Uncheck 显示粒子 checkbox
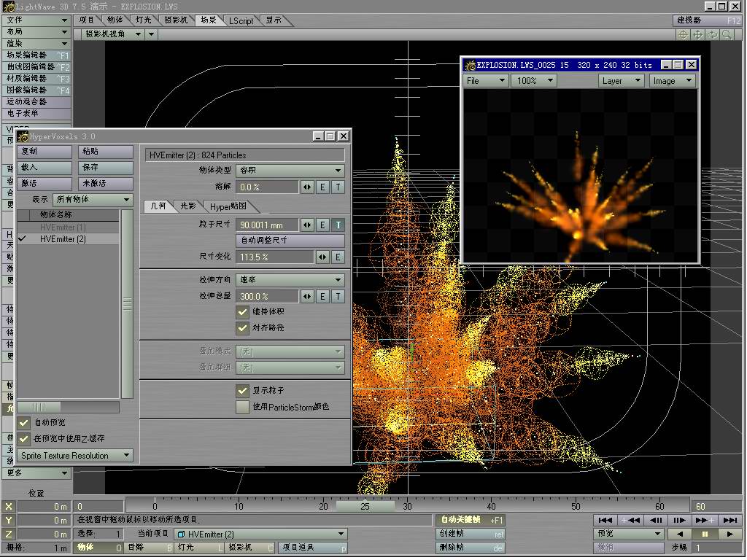The height and width of the screenshot is (560, 747). click(242, 391)
